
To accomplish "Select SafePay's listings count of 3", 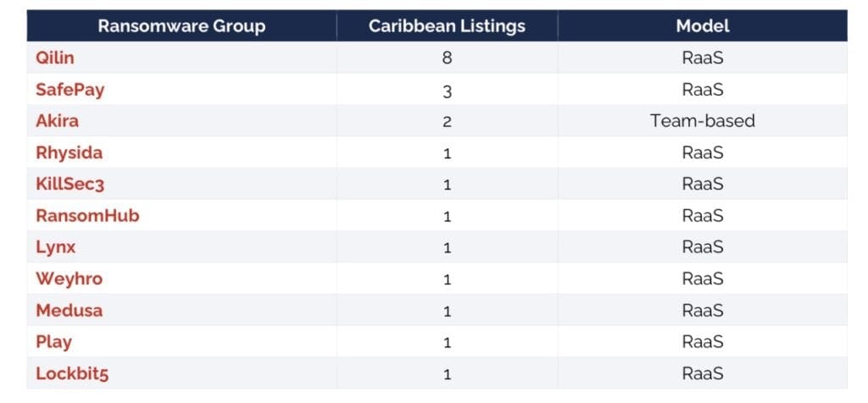I will [447, 90].
